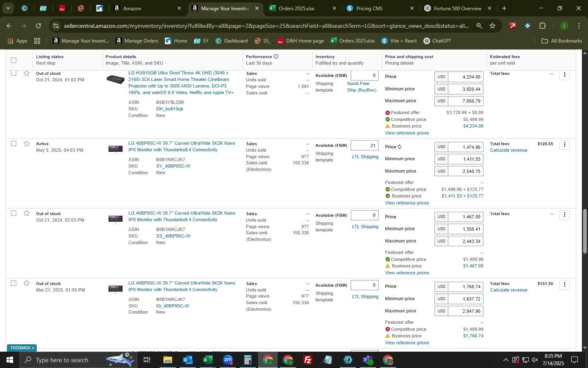Star the SS_40BP95C-W listing
This screenshot has height=368, width=588.
coord(27,213)
